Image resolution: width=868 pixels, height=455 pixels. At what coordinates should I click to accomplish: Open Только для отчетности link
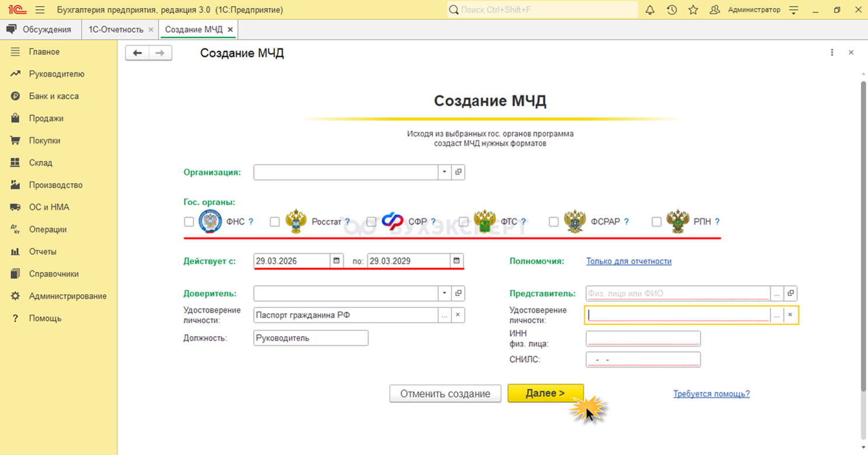pyautogui.click(x=629, y=261)
